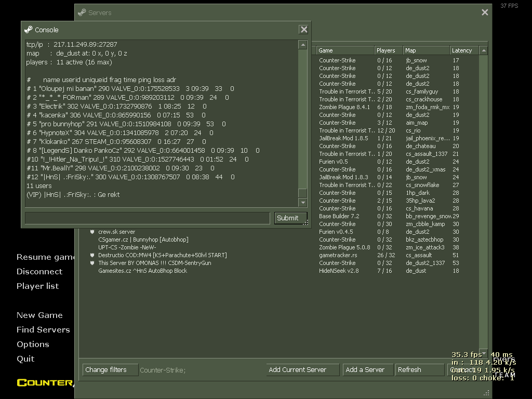Click the Refresh button in the server browser

420,370
